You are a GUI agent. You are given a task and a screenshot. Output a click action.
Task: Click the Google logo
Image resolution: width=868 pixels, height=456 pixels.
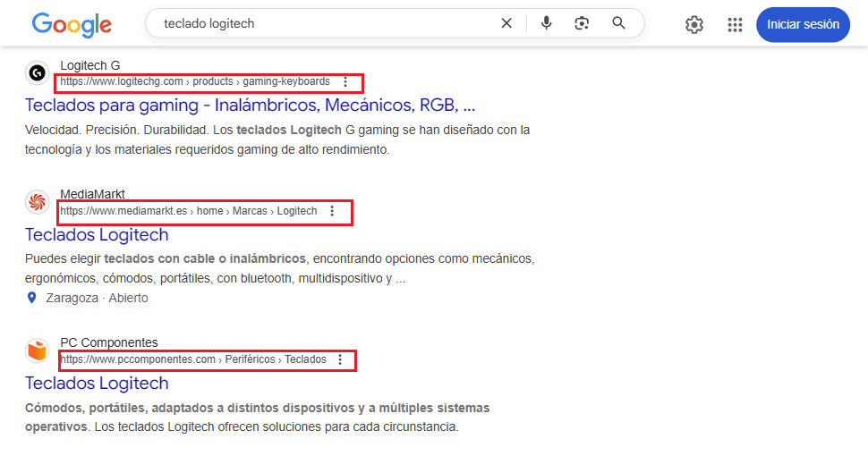72,24
